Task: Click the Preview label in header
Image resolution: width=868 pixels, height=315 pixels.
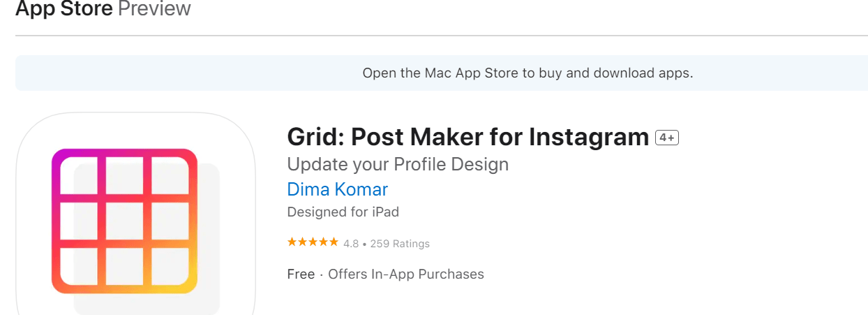Action: click(154, 9)
